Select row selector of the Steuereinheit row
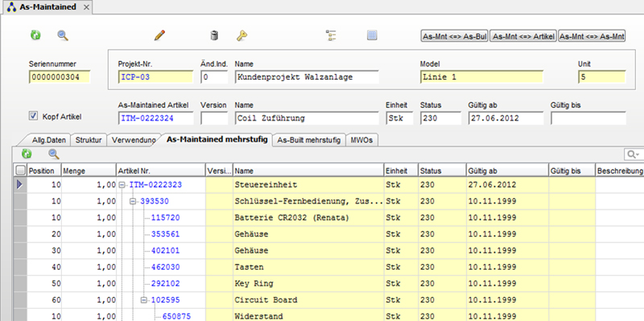Screen dimensions: 644x321 pos(19,185)
